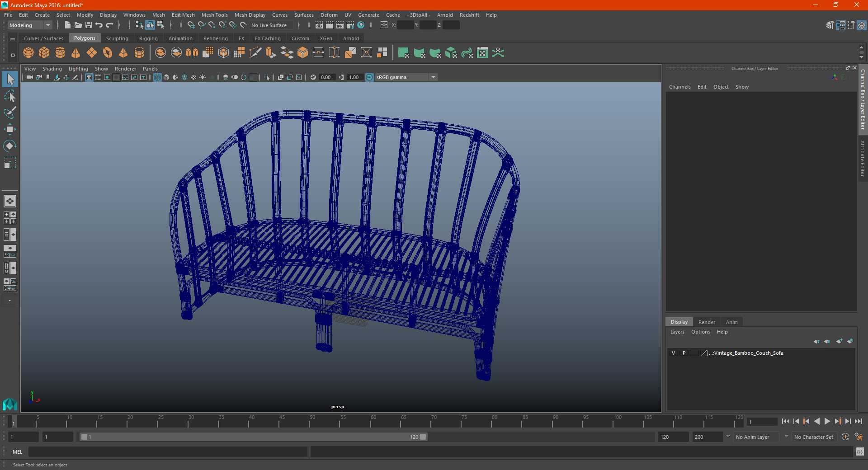868x470 pixels.
Task: Go to start of playback range
Action: coord(785,421)
